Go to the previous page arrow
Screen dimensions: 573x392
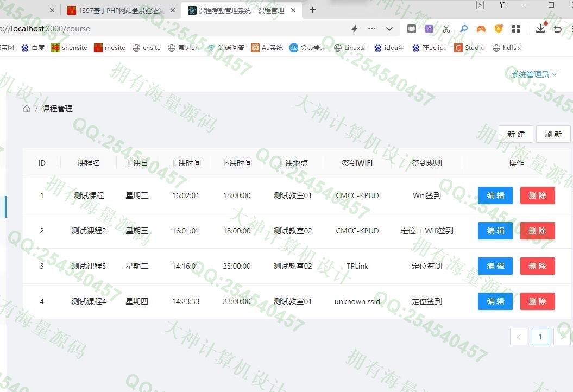coord(519,337)
